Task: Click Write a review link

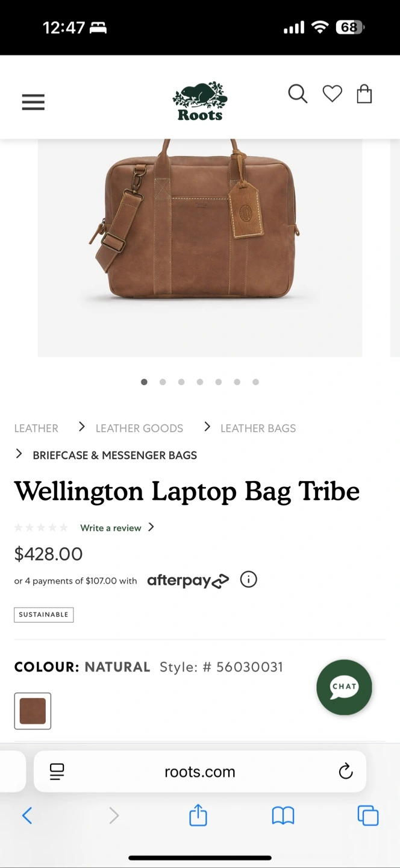Action: (111, 528)
